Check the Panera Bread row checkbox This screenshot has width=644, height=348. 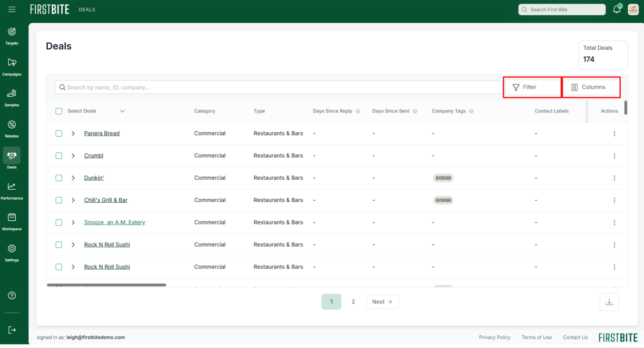59,134
